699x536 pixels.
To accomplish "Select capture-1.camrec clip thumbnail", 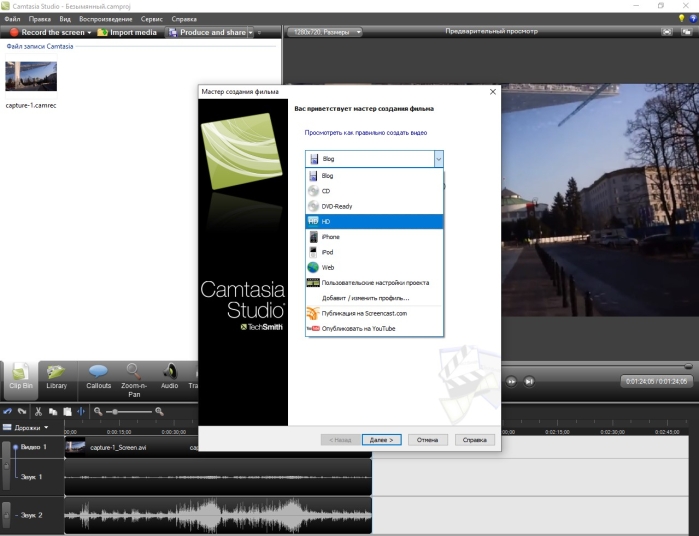I will pyautogui.click(x=31, y=76).
